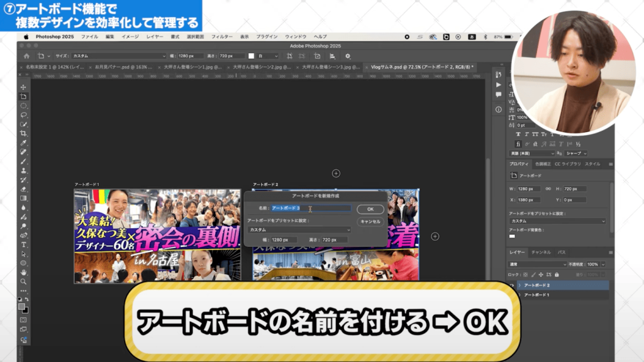
Task: Select the Clone Stamp tool
Action: [x=23, y=171]
